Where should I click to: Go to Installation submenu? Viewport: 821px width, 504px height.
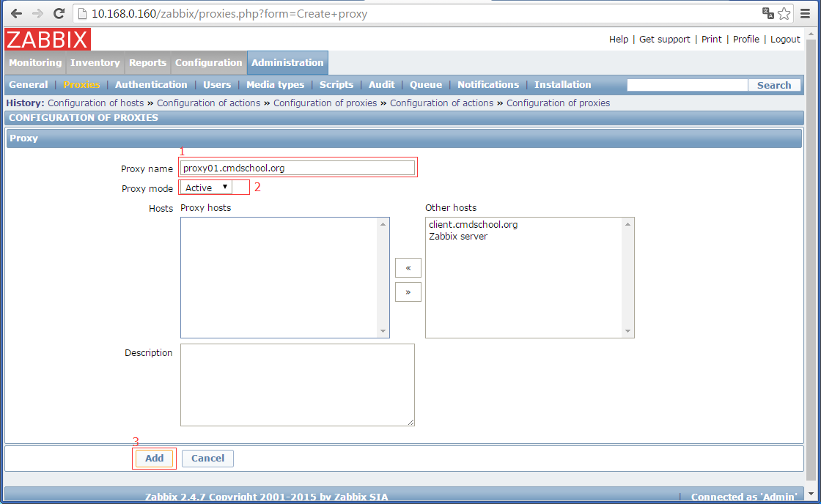562,85
